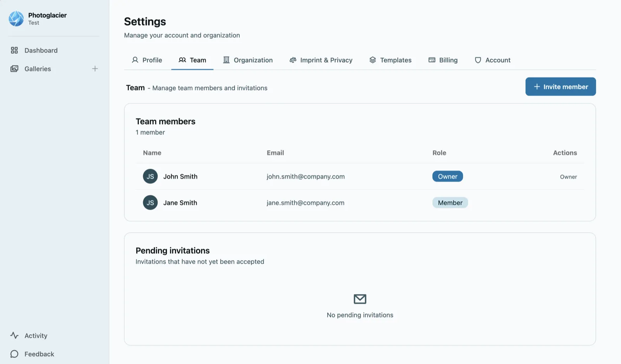This screenshot has width=621, height=364.
Task: Open the Account settings tab
Action: (493, 60)
